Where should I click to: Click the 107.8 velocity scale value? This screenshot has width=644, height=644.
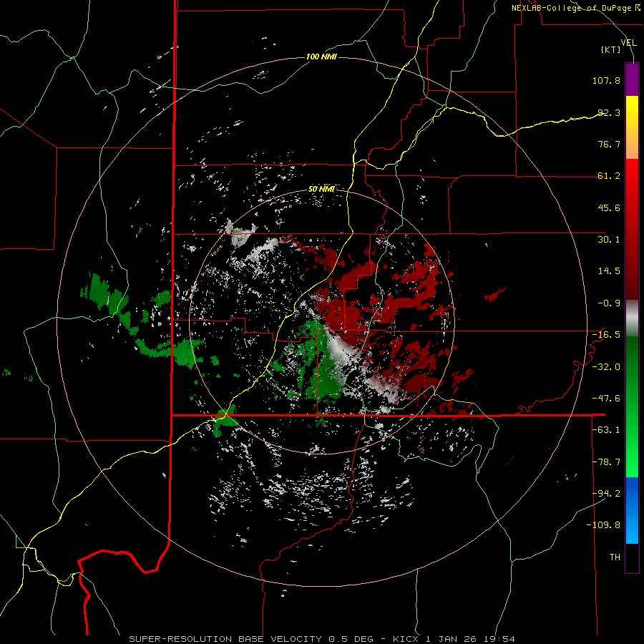[606, 80]
